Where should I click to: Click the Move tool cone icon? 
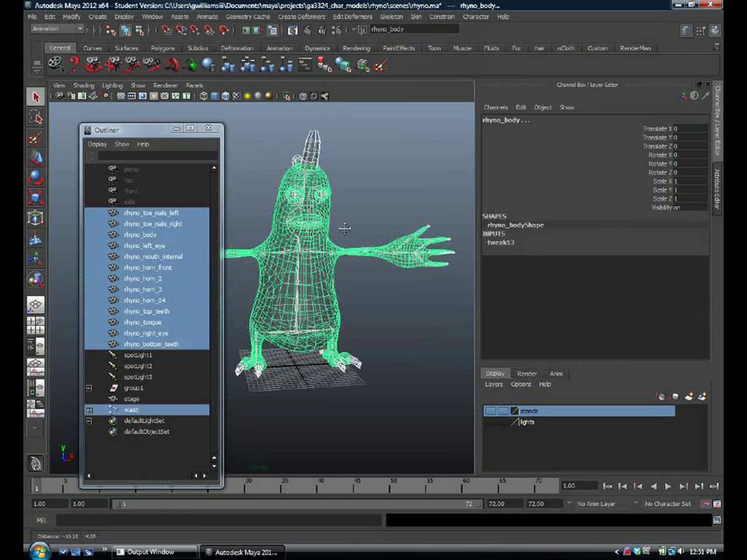(35, 158)
